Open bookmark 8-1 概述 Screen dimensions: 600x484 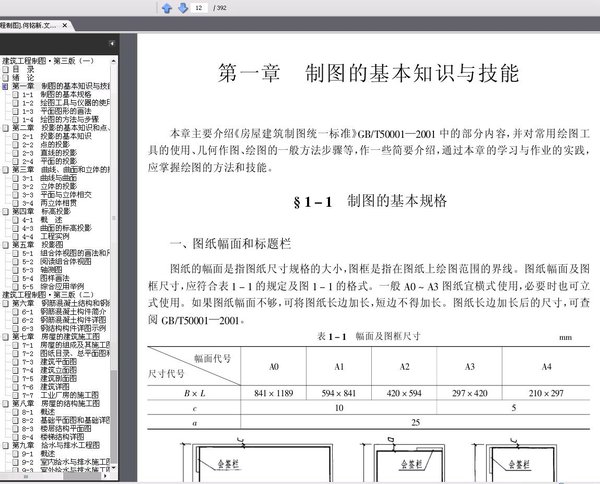click(39, 412)
